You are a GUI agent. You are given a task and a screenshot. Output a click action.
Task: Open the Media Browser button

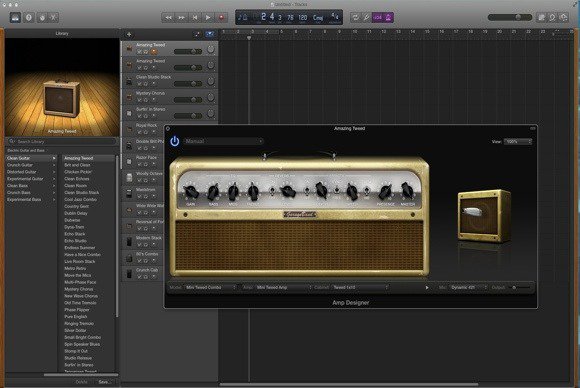(563, 17)
